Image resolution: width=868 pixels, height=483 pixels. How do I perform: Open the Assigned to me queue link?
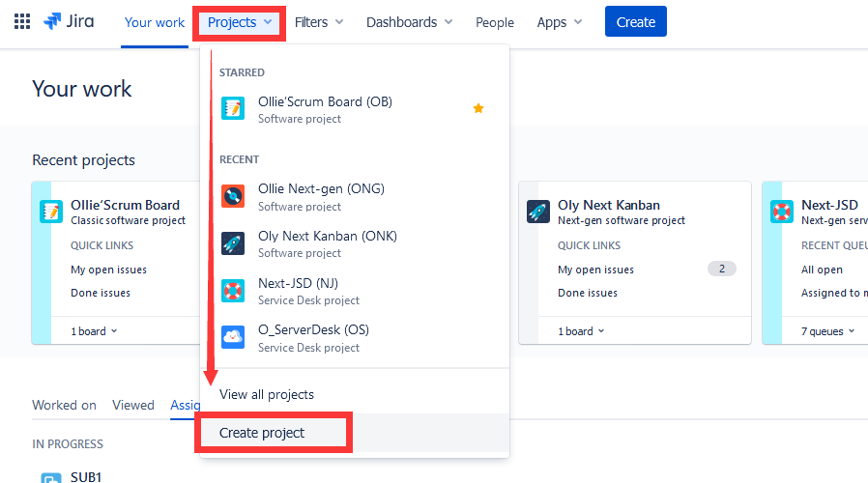(834, 294)
